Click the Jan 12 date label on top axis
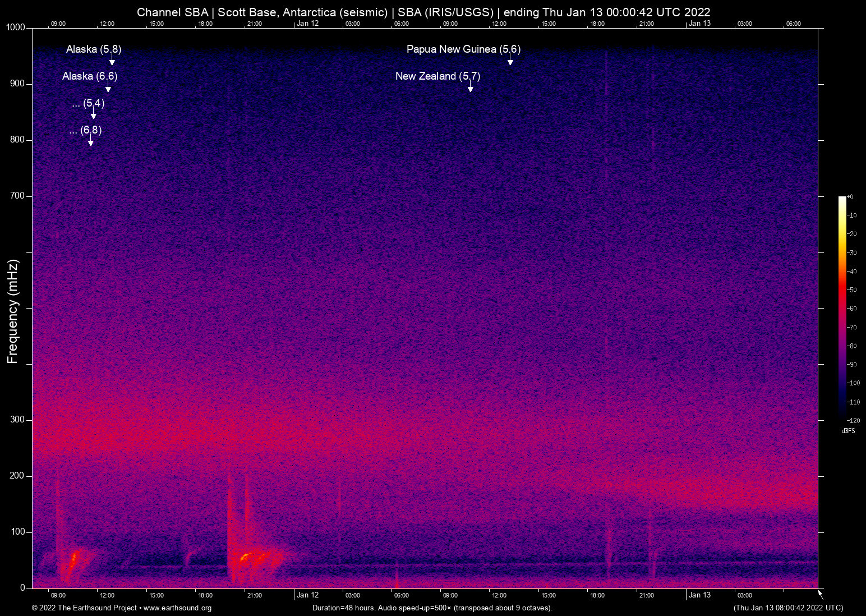This screenshot has height=616, width=866. point(308,24)
